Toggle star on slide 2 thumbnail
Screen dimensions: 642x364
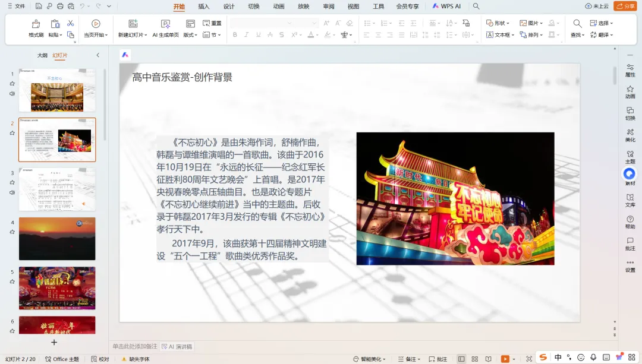[12, 133]
